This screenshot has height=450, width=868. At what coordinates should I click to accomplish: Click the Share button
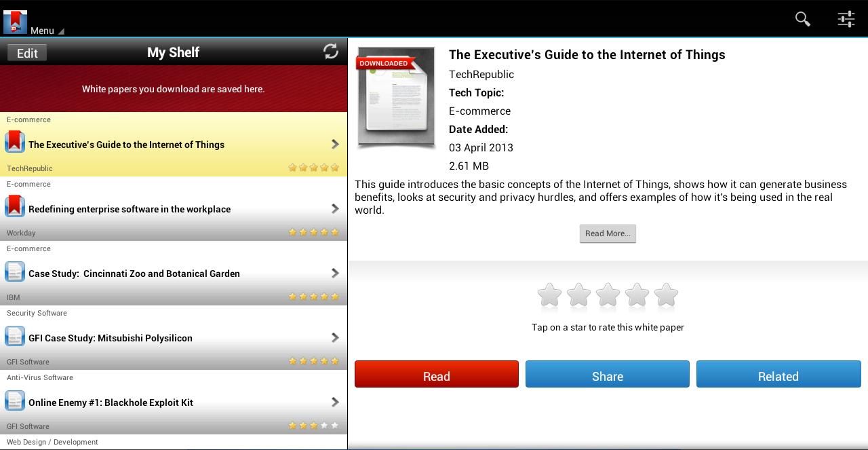(x=608, y=374)
